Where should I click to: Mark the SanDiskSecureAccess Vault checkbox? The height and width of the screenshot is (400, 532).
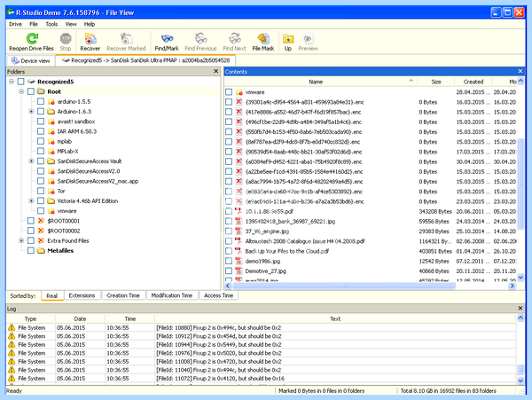(x=41, y=161)
